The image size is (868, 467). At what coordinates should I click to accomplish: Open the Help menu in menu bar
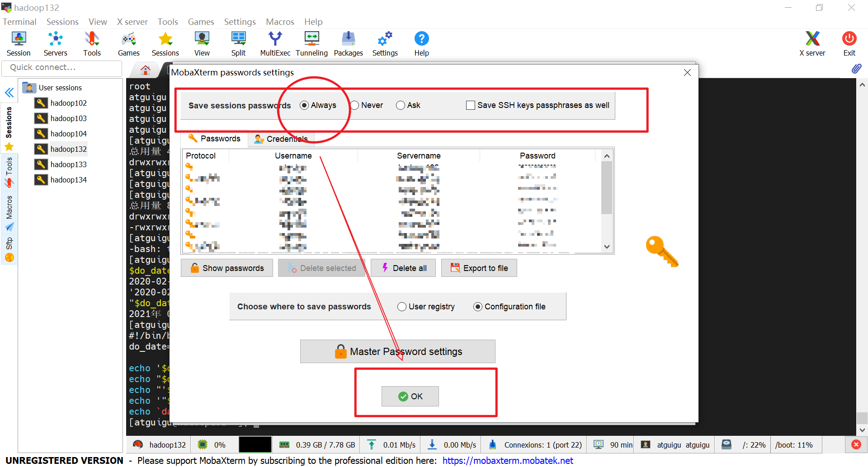(313, 22)
